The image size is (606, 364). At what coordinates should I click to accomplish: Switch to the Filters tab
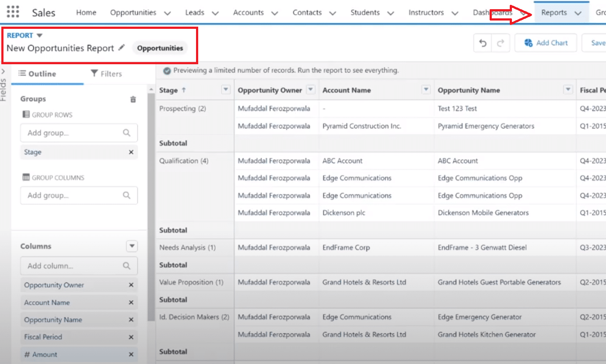coord(106,74)
